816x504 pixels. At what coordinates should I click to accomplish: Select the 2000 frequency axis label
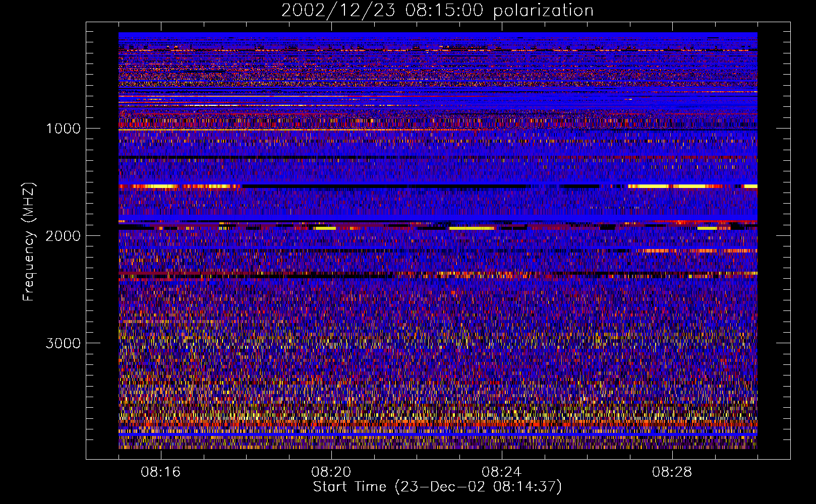coord(63,236)
